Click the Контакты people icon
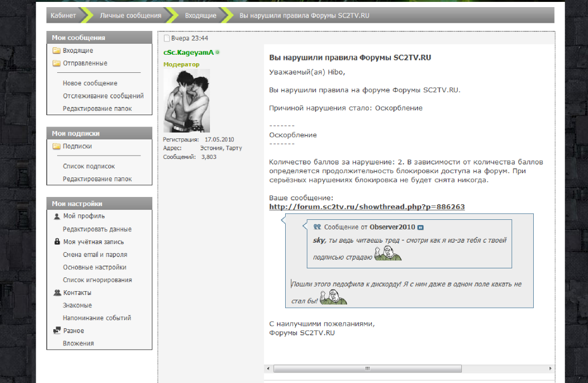Screen dimensions: 588x383 [x=57, y=293]
